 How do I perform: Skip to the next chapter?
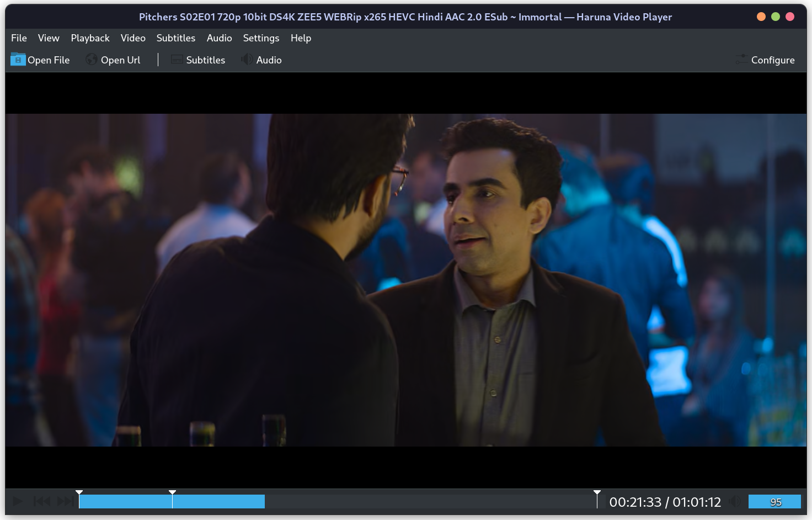pos(65,501)
